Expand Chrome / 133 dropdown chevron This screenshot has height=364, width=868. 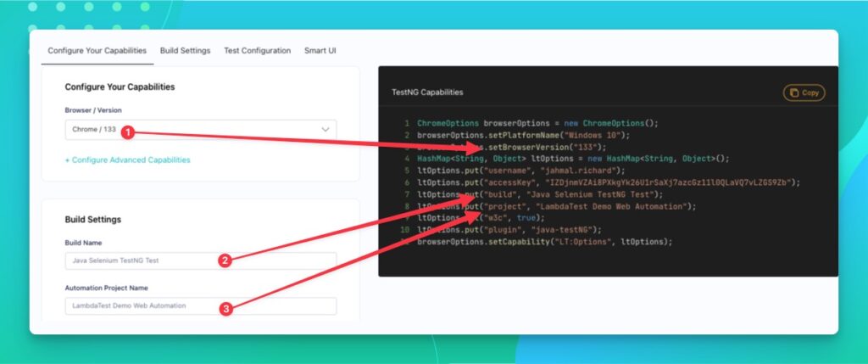325,130
